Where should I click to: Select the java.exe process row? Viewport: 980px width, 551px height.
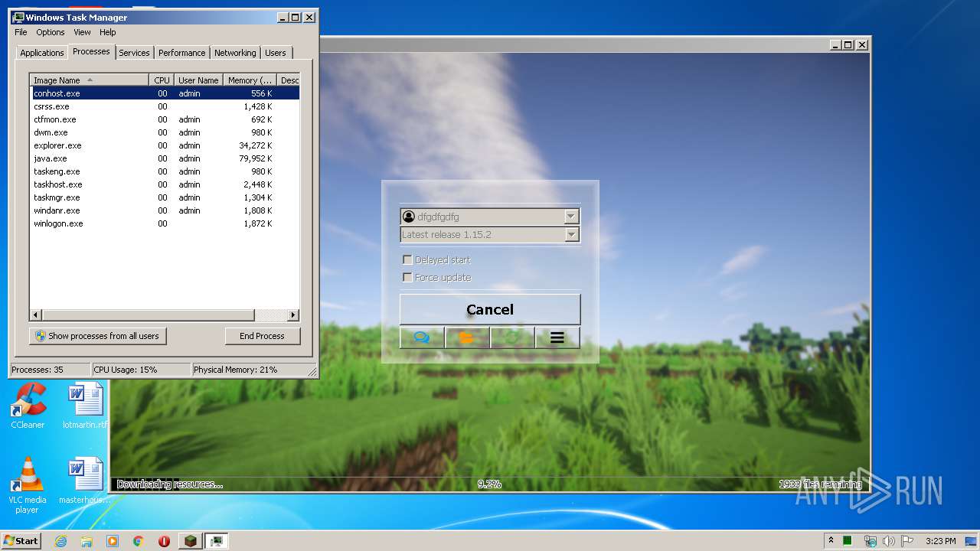tap(165, 158)
